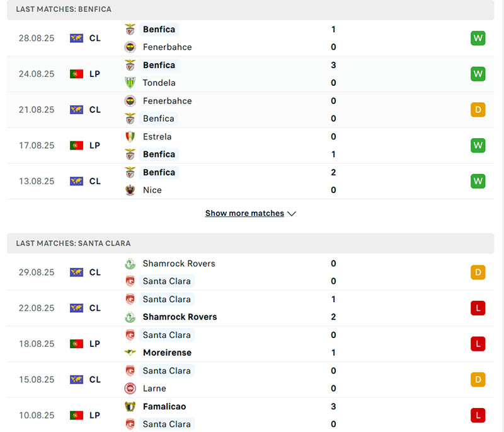Click Fenerbahce crest in 28.08.25 match

click(x=130, y=47)
